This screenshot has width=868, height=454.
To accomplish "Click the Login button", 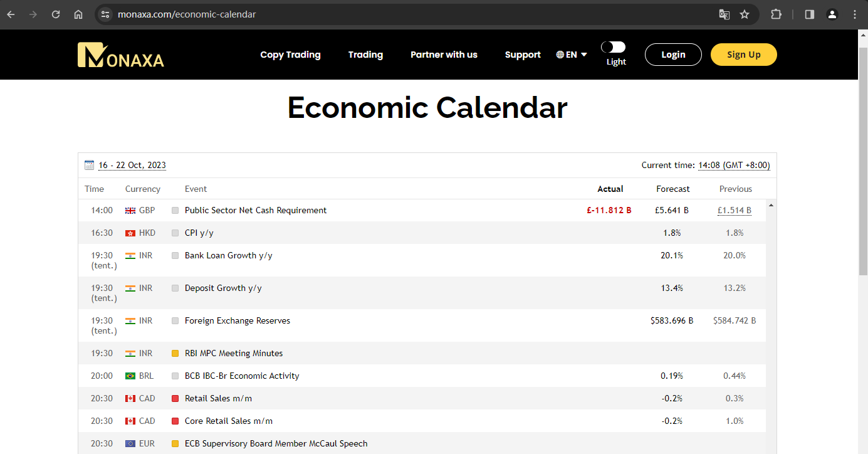I will pos(673,55).
